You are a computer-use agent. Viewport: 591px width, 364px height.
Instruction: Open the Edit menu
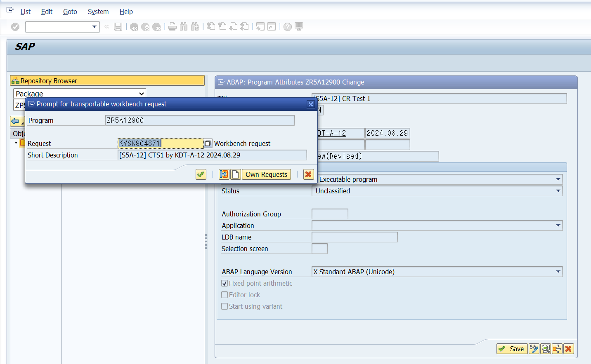47,12
